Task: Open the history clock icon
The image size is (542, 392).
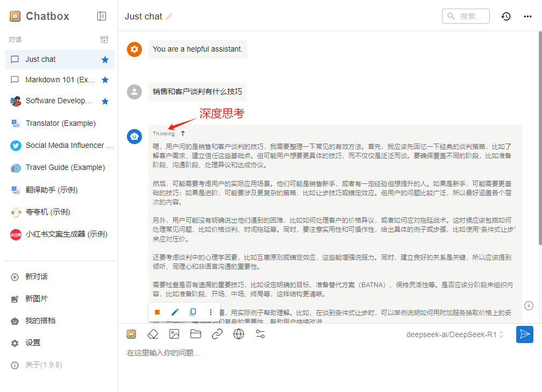Action: [x=506, y=16]
